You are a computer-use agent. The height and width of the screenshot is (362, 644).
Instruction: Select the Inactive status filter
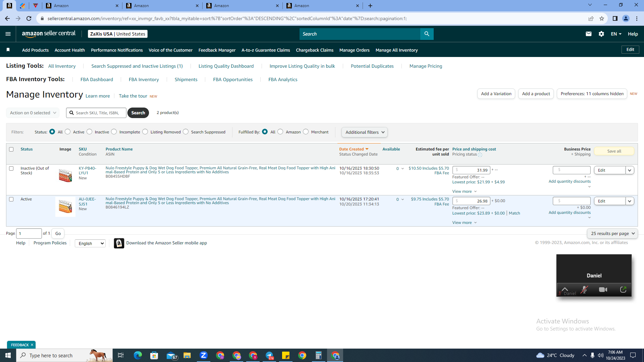90,132
